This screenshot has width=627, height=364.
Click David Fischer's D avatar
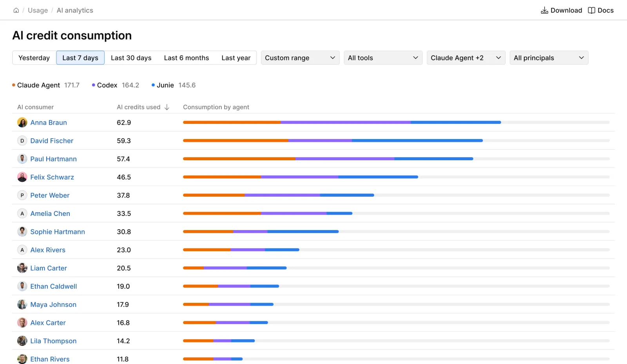coord(22,141)
